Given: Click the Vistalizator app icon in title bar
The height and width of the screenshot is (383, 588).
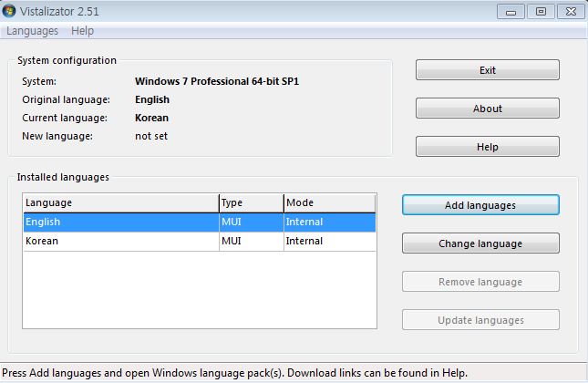Looking at the screenshot, I should (x=8, y=11).
